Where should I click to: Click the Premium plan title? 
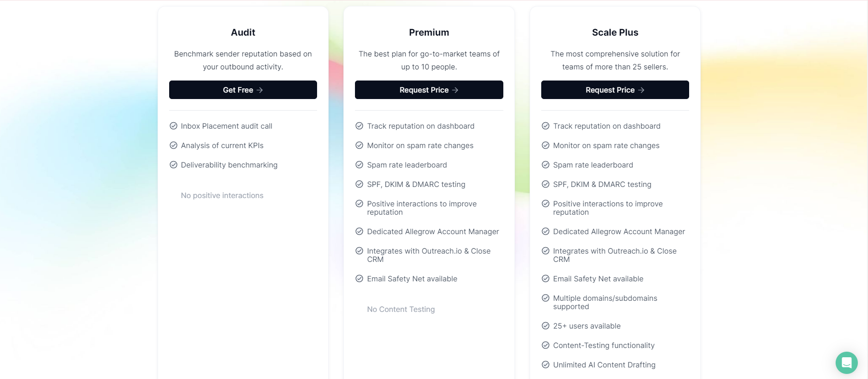pyautogui.click(x=429, y=32)
